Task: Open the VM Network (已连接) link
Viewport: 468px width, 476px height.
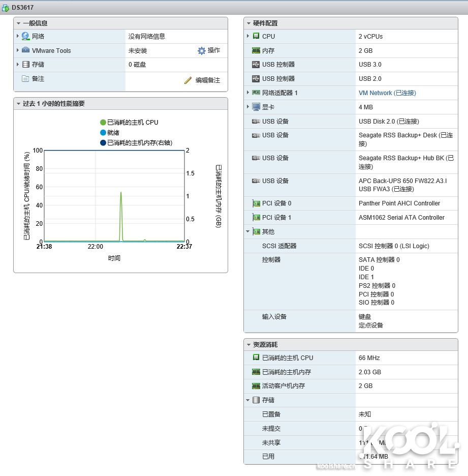Action: tap(387, 93)
